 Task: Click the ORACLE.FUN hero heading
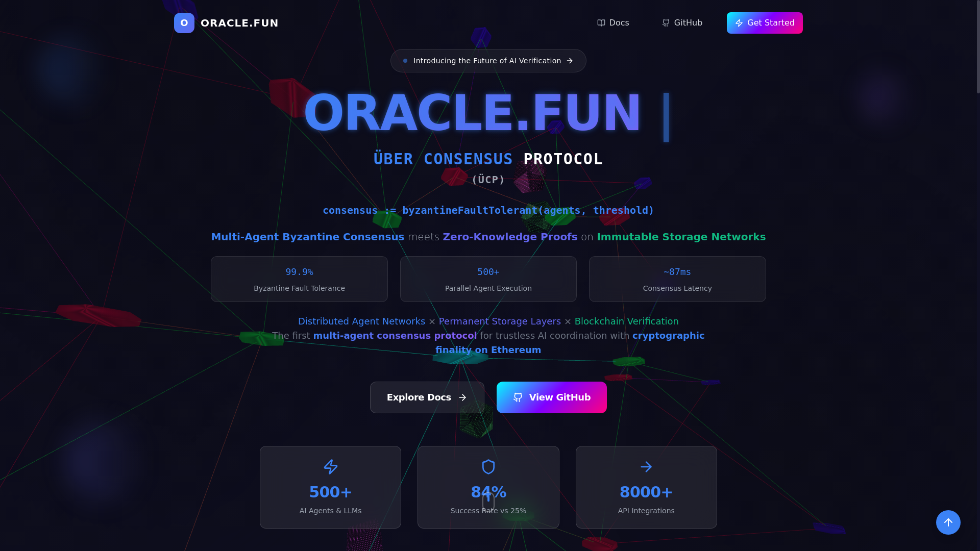473,113
